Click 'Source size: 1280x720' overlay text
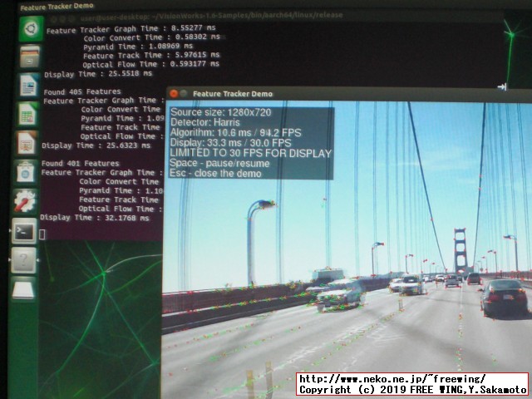Image resolution: width=532 pixels, height=399 pixels. click(221, 112)
